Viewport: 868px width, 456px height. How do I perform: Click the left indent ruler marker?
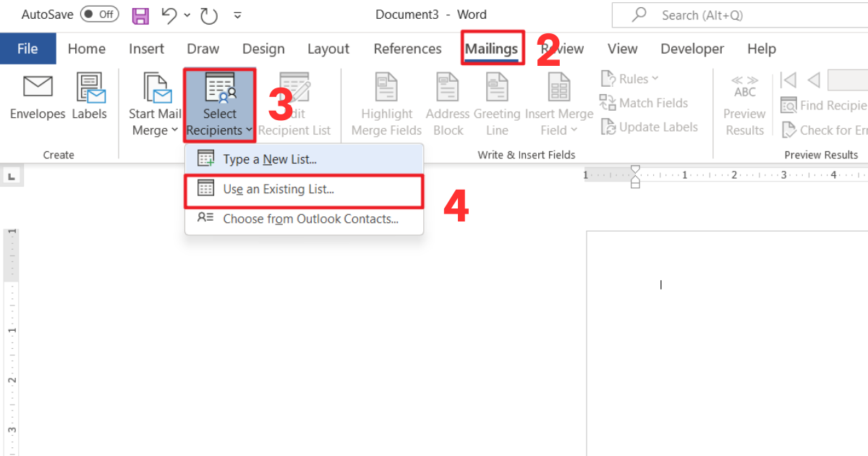635,185
